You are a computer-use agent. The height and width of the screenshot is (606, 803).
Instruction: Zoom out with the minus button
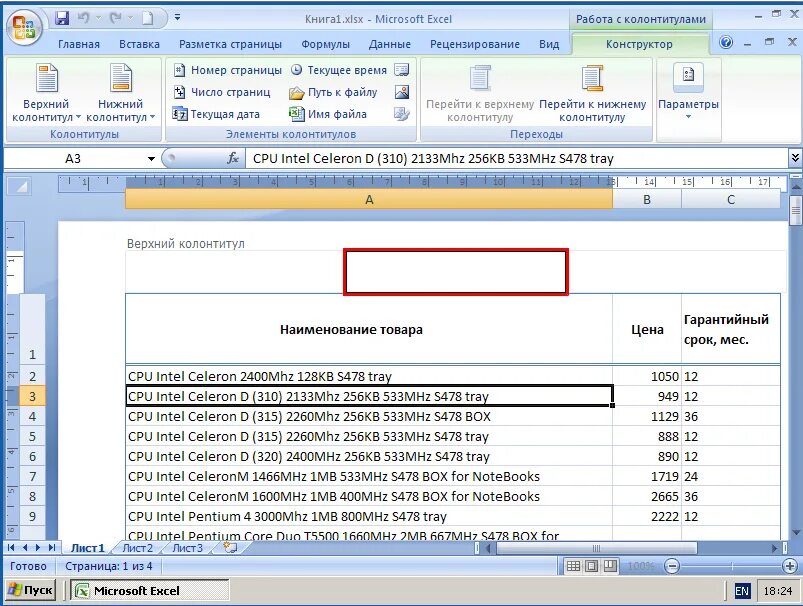671,566
